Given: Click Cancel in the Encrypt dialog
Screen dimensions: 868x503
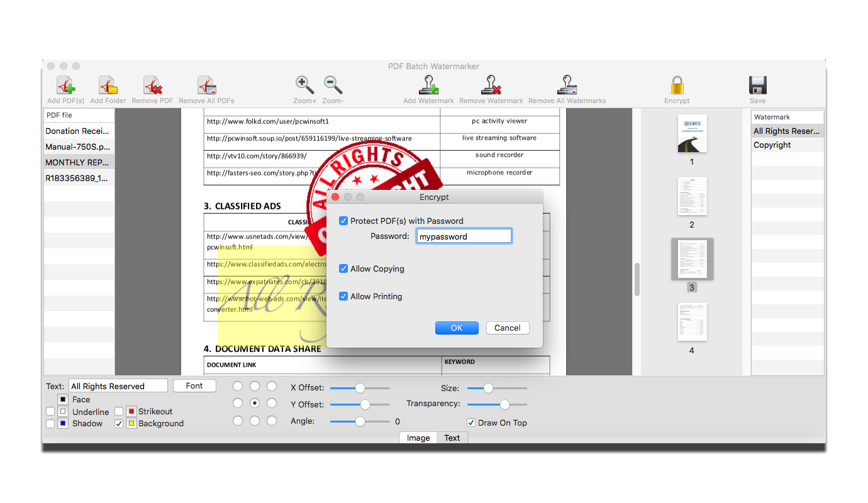Looking at the screenshot, I should coord(507,328).
